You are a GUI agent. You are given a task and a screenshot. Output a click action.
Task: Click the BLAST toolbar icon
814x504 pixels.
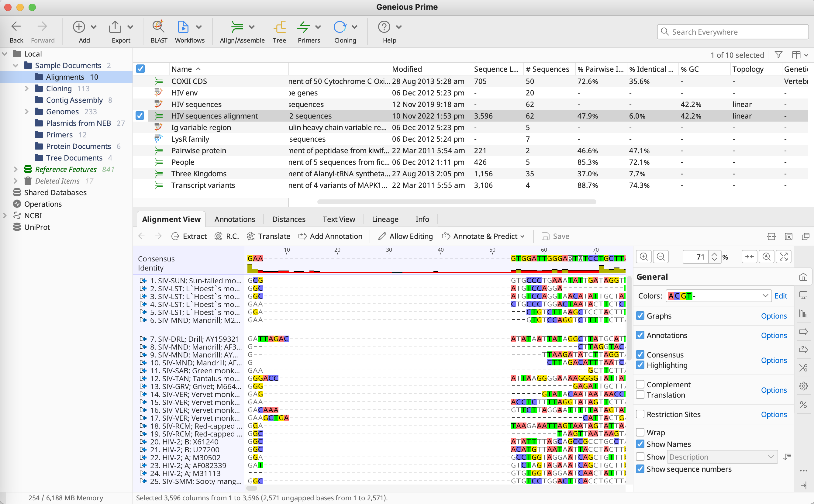(159, 27)
